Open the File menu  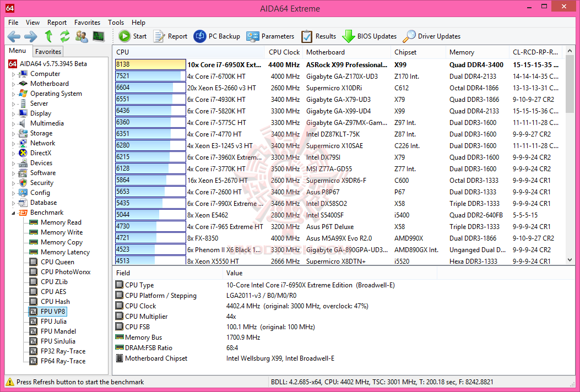click(13, 23)
